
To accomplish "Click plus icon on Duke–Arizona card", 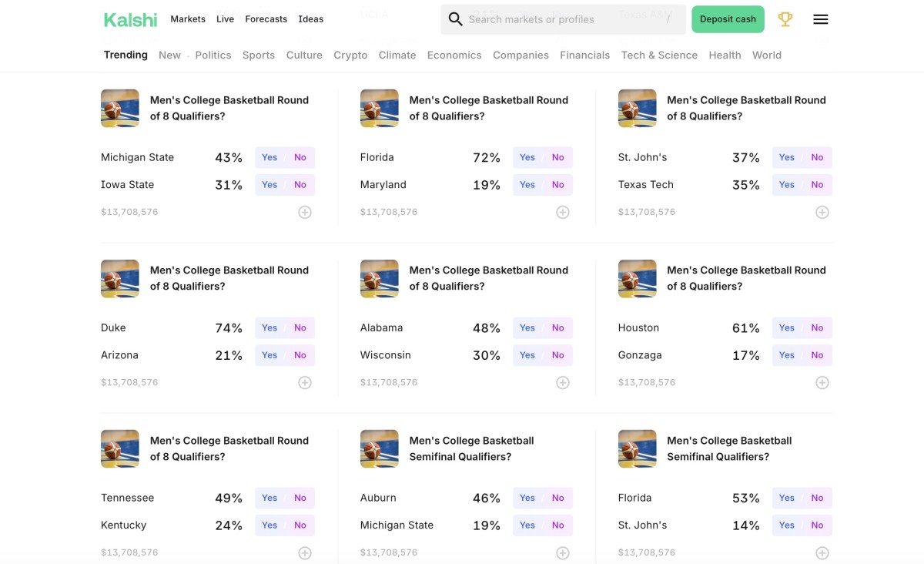I will (305, 382).
